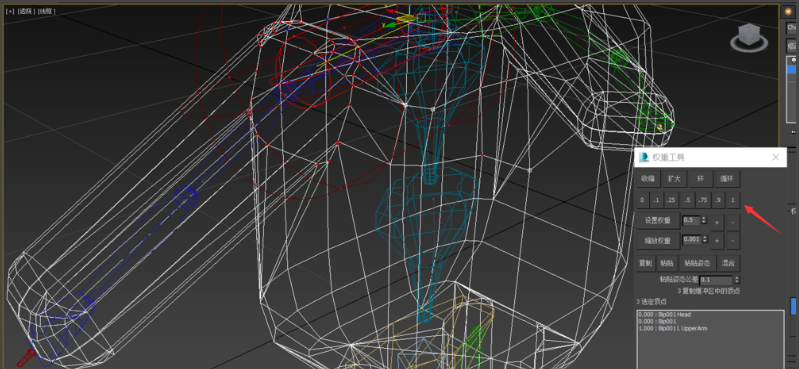799x369 pixels.
Task: Apply the .9 weight preset
Action: pos(718,200)
